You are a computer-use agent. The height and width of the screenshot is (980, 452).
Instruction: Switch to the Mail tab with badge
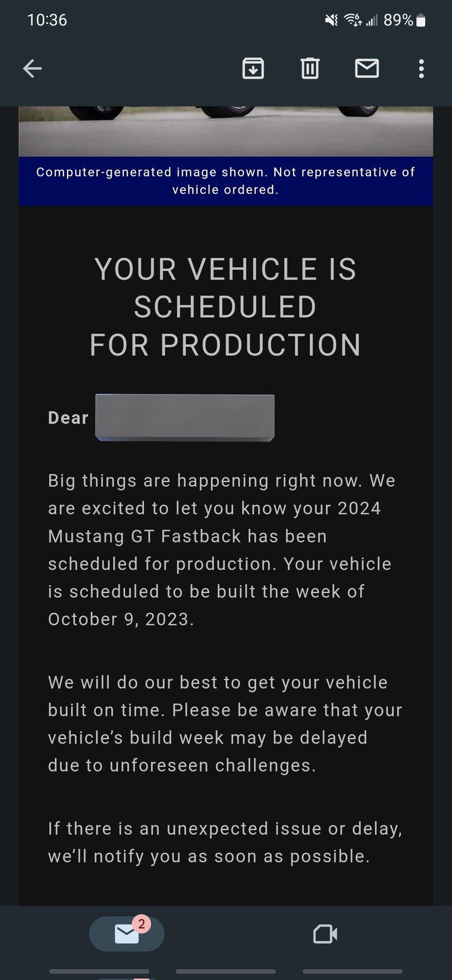[x=127, y=934]
